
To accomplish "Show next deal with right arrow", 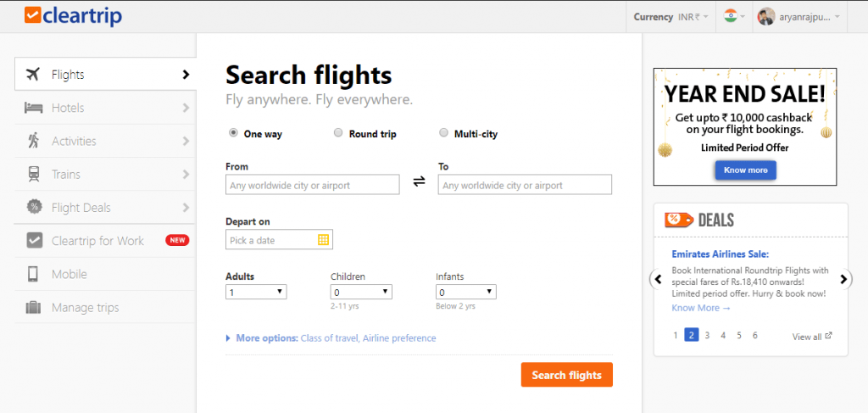I will coord(843,279).
